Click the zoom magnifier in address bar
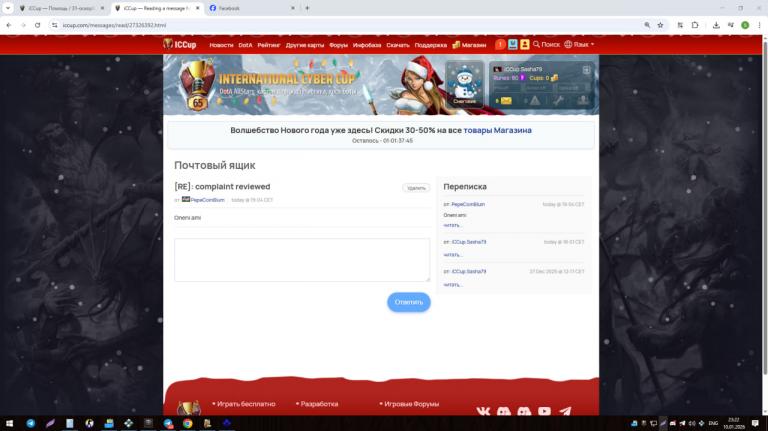 (647, 25)
